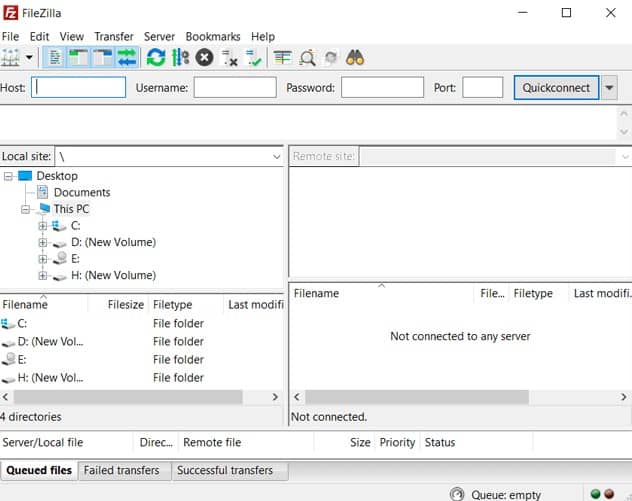Click the Host input field

coord(79,88)
